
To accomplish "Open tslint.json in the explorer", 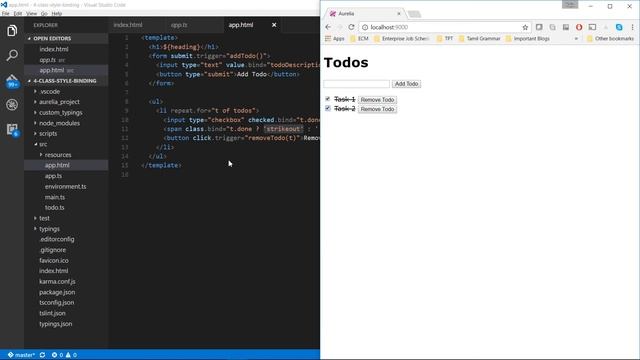I will pos(52,313).
